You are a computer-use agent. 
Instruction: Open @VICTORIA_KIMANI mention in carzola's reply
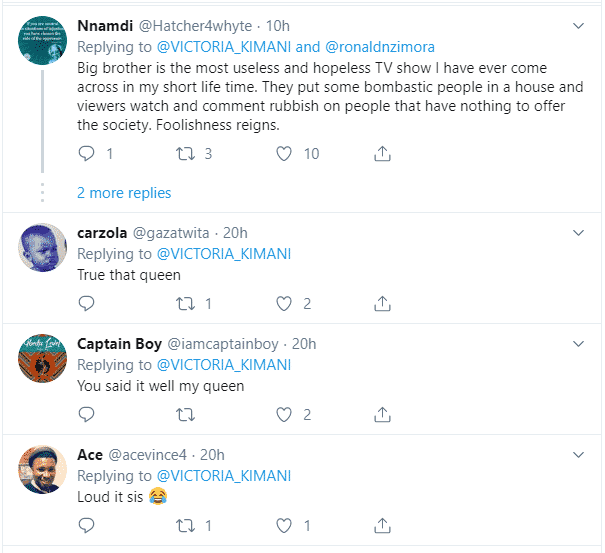point(224,254)
